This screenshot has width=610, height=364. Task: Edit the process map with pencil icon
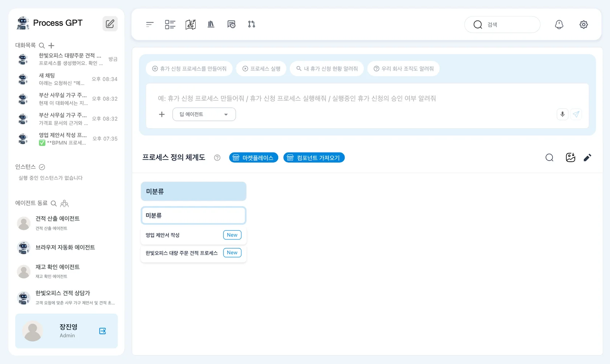(x=588, y=158)
